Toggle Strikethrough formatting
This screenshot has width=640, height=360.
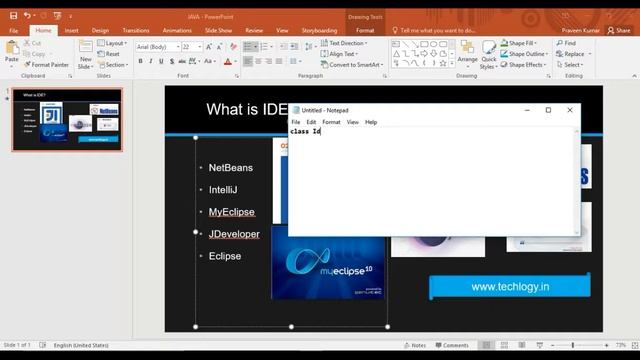coord(182,61)
